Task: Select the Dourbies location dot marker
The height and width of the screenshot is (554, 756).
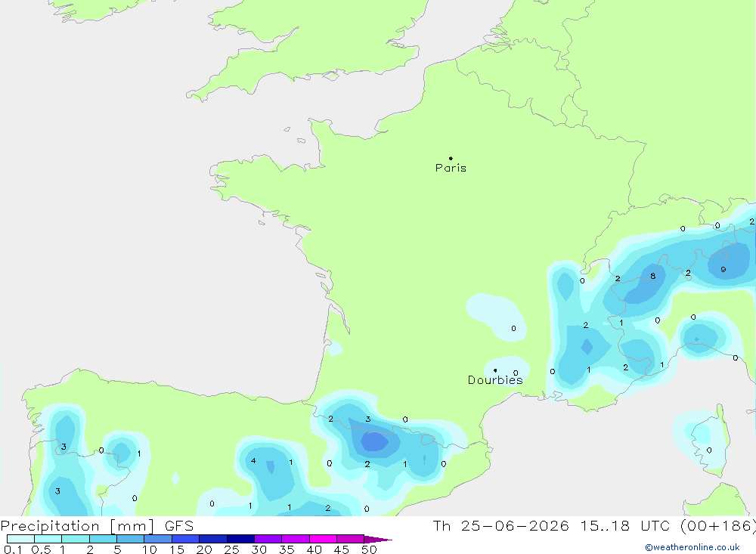Action: click(x=495, y=370)
